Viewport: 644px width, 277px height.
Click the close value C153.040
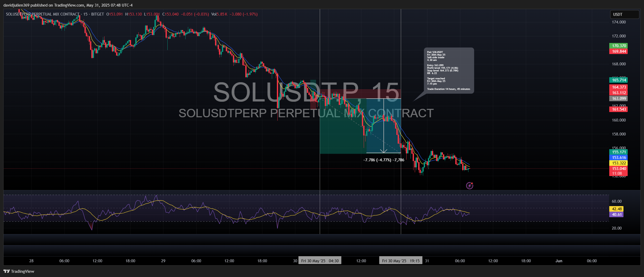click(171, 14)
